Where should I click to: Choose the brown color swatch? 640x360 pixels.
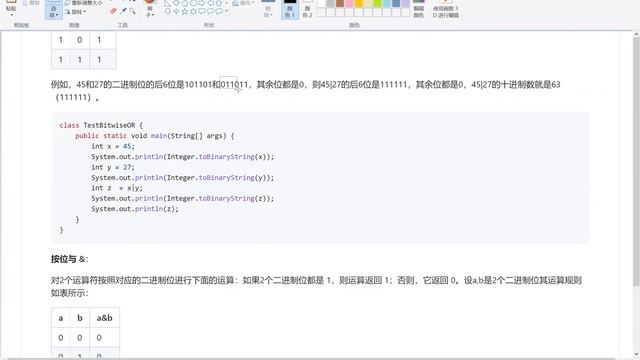click(x=340, y=3)
